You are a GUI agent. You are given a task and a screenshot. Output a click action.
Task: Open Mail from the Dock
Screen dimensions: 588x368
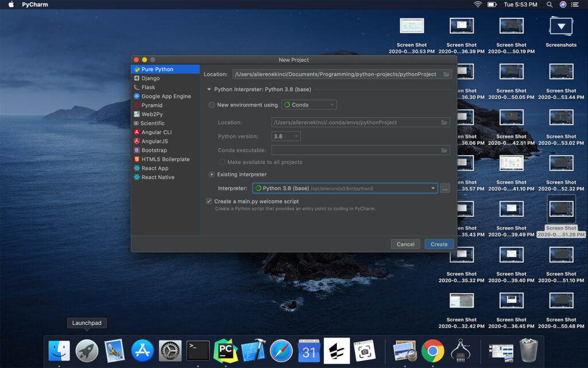pyautogui.click(x=114, y=351)
